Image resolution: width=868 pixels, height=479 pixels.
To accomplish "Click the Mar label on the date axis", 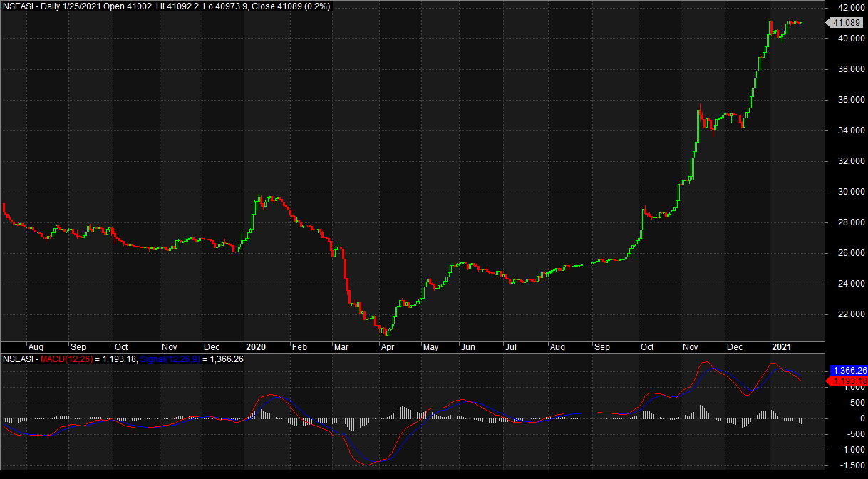I will [341, 347].
